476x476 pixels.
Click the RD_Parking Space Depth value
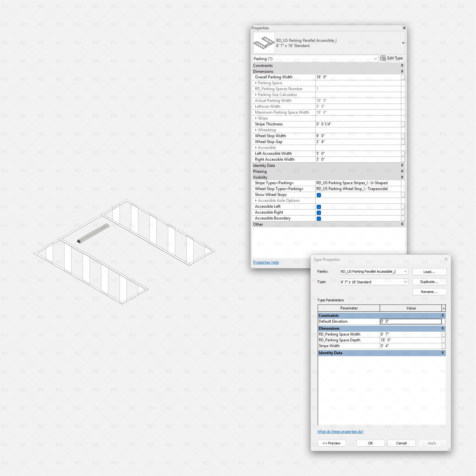pos(410,340)
